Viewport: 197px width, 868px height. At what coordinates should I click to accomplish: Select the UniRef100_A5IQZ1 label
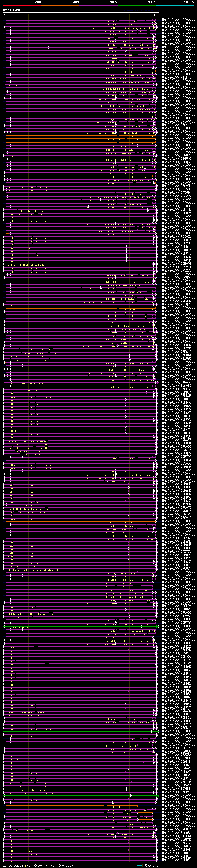coord(177,236)
